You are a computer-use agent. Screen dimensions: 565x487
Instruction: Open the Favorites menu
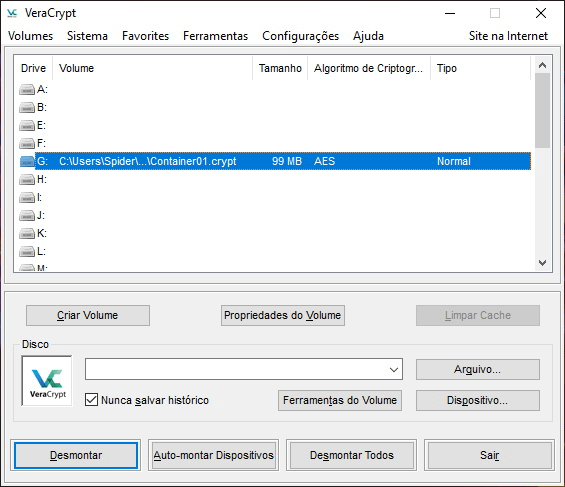[145, 36]
